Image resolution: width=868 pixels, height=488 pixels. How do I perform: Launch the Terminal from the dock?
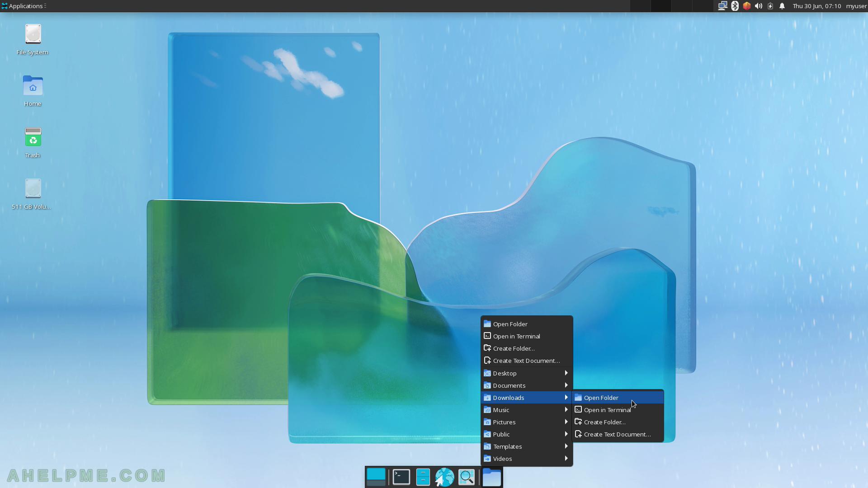point(401,477)
